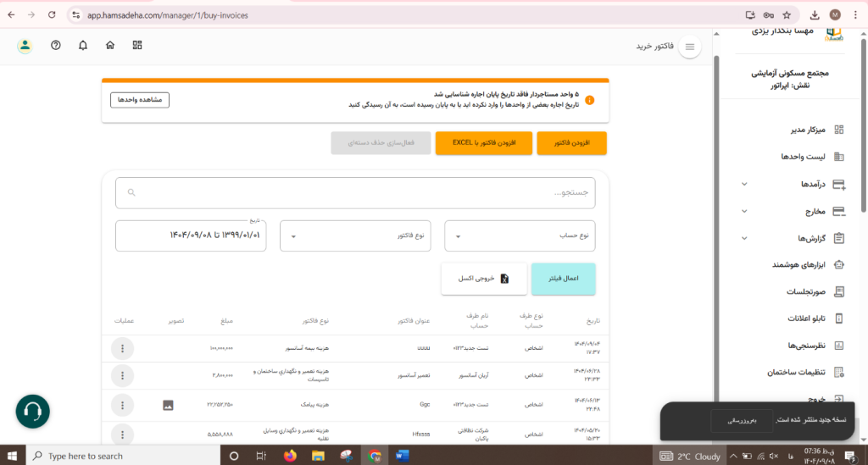Open the user profile avatar icon

[25, 46]
